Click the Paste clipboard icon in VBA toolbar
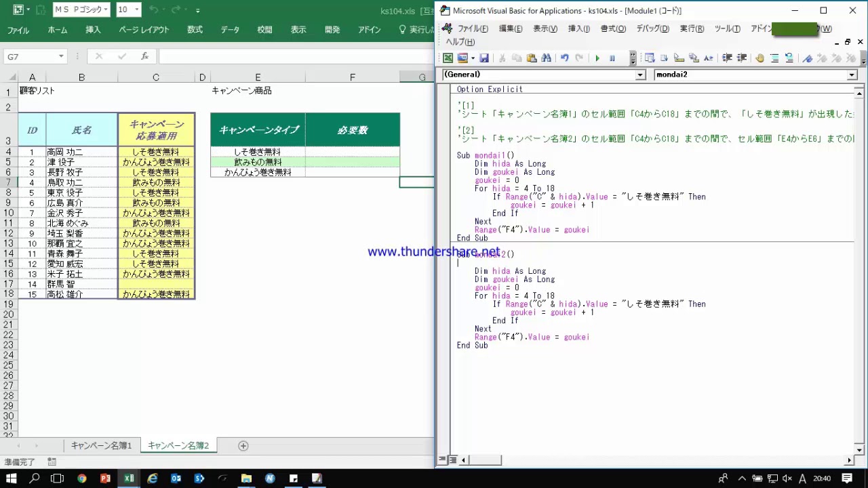Screen dimensions: 868x488 [532, 58]
